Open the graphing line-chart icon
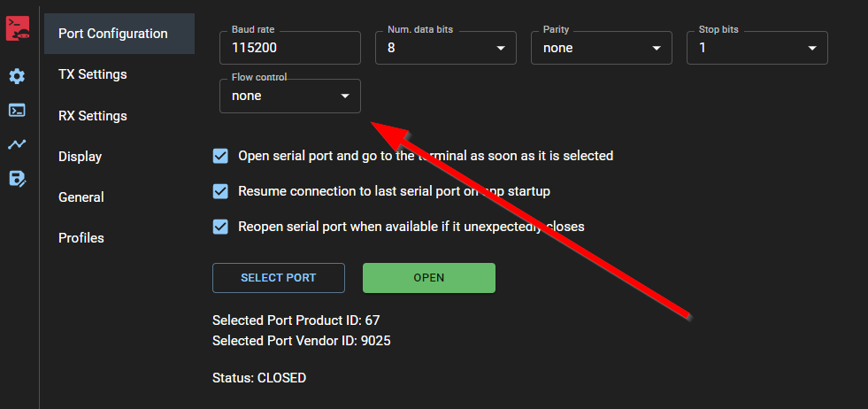Image resolution: width=868 pixels, height=409 pixels. click(x=17, y=144)
